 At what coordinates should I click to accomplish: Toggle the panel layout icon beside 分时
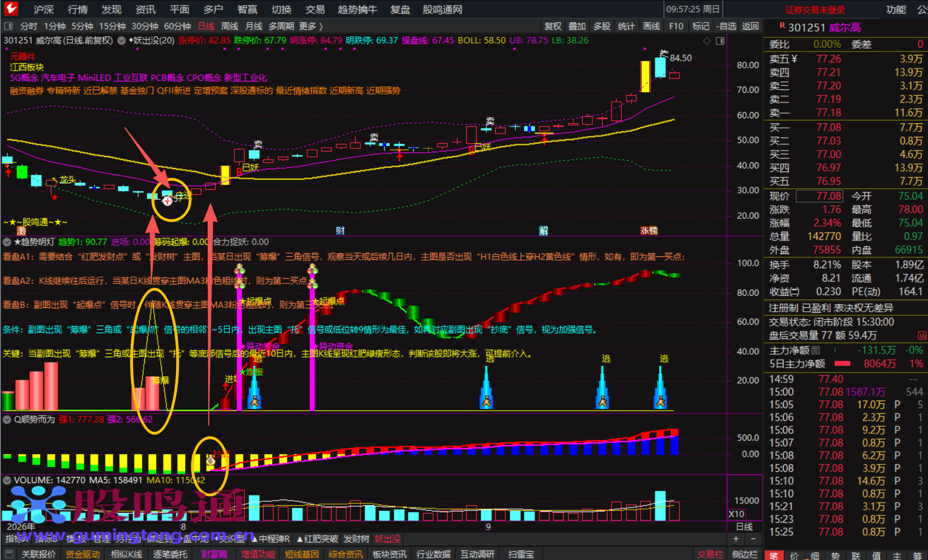[x=8, y=26]
